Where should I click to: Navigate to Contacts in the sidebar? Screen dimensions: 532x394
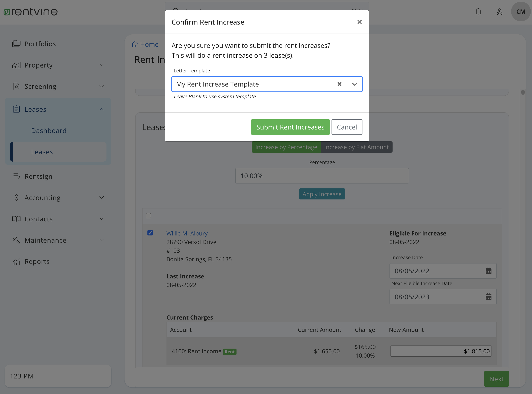(x=38, y=219)
